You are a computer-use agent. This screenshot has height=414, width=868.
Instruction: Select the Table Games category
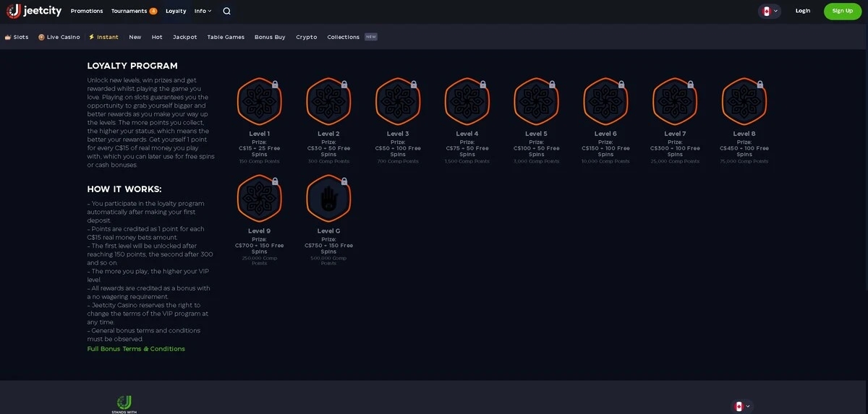[x=226, y=37]
